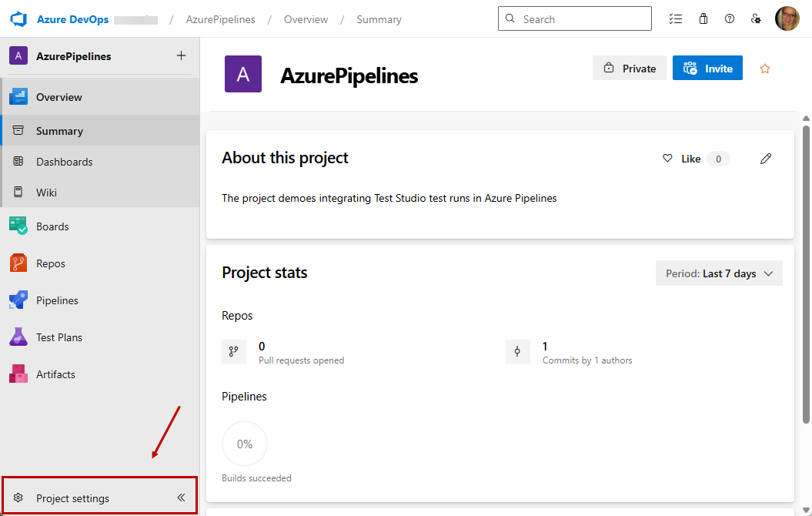Click the Boards icon

pyautogui.click(x=18, y=226)
